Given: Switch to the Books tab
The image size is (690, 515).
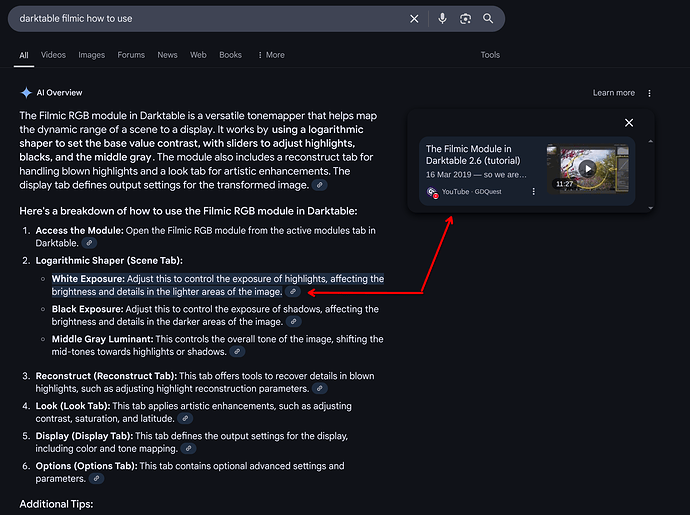Looking at the screenshot, I should pyautogui.click(x=231, y=55).
